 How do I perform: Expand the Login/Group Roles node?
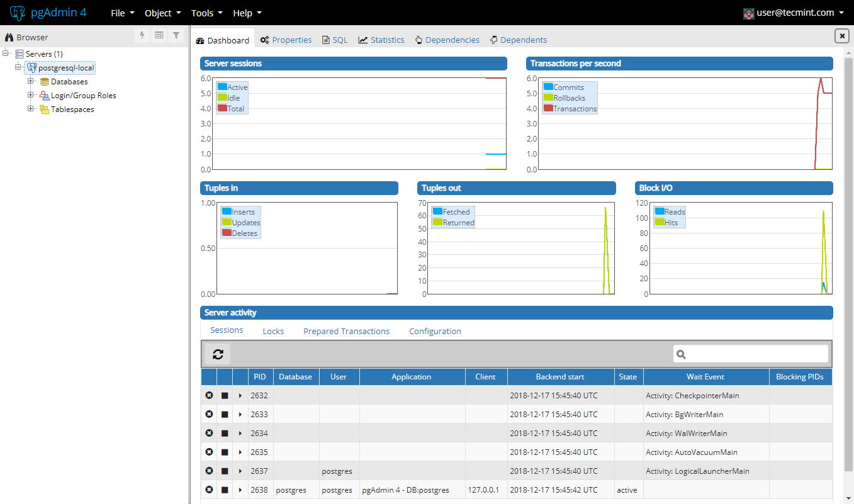click(30, 95)
